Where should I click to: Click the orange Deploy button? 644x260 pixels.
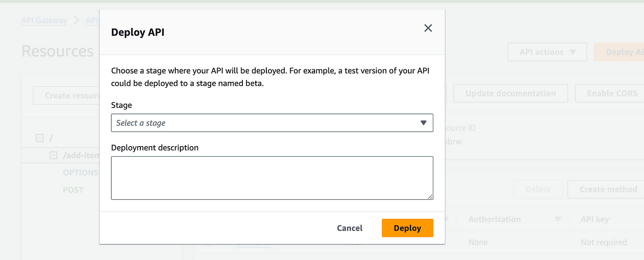407,228
